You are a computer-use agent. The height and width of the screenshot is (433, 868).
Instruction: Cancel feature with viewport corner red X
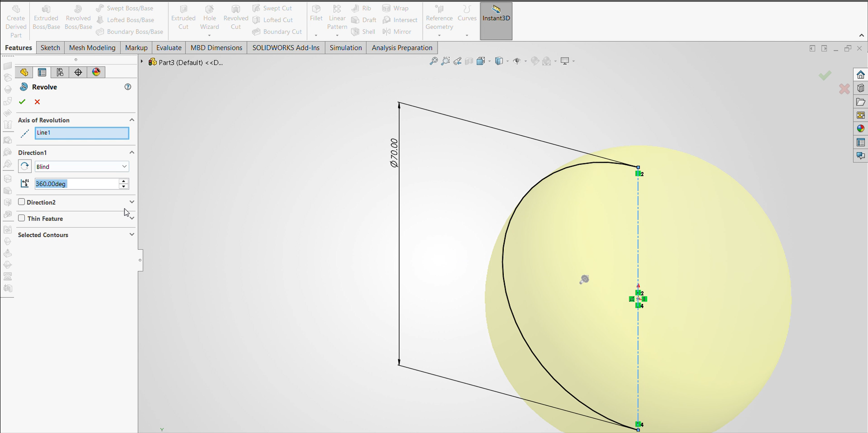point(844,89)
